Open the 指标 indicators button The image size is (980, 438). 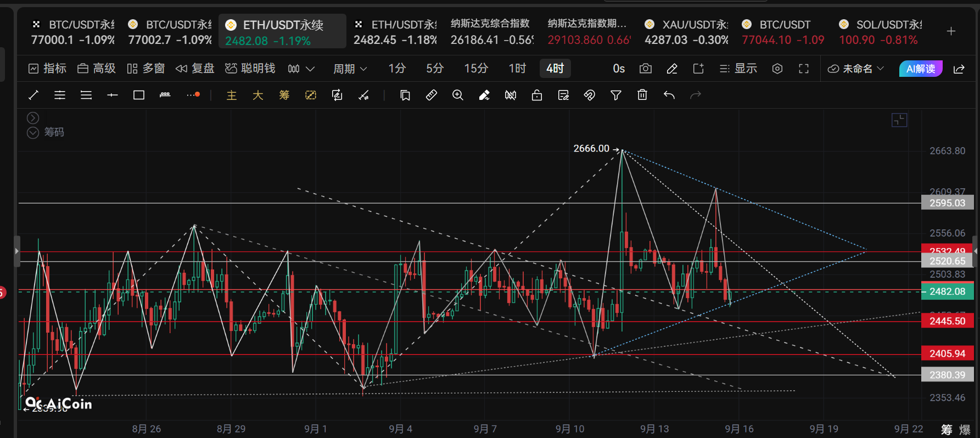point(47,69)
